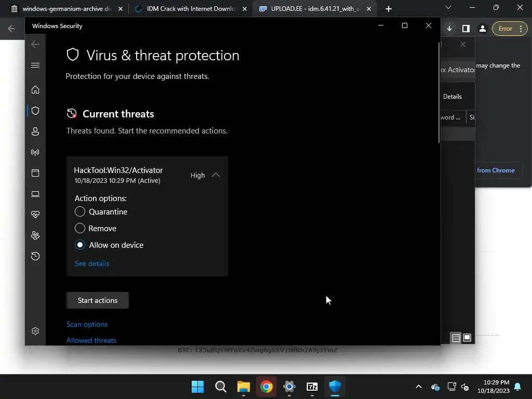532x399 pixels.
Task: Click the Details header in background window
Action: tap(453, 97)
